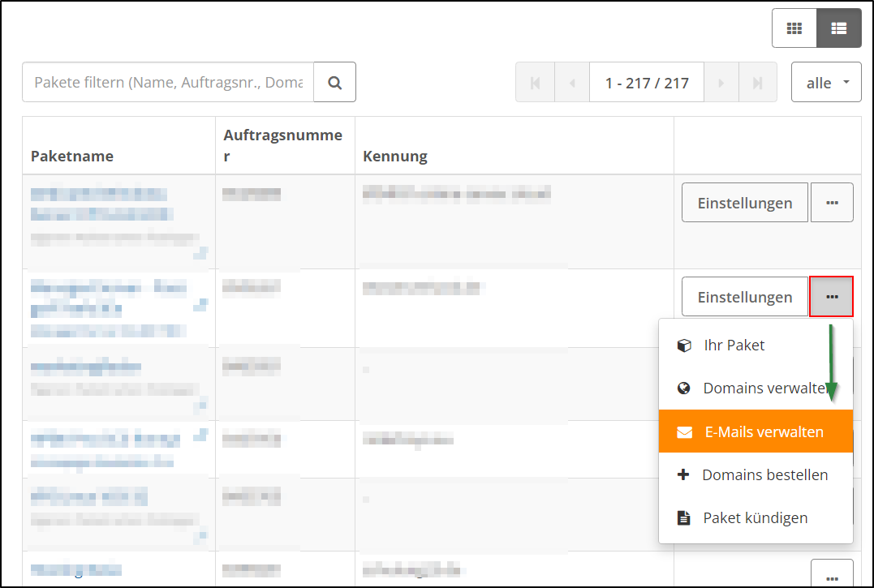Click the search magnifier icon

(334, 82)
